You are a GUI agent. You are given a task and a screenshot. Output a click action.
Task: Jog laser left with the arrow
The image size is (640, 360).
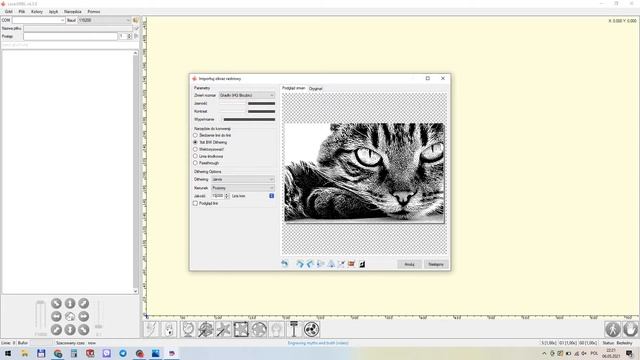tap(56, 316)
